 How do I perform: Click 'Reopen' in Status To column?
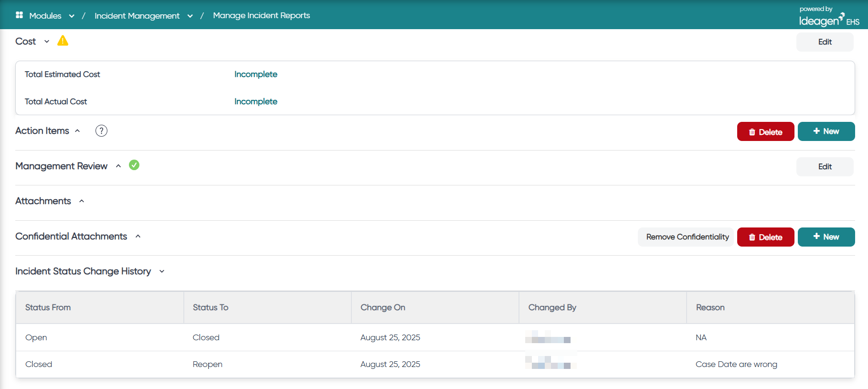[x=208, y=364]
